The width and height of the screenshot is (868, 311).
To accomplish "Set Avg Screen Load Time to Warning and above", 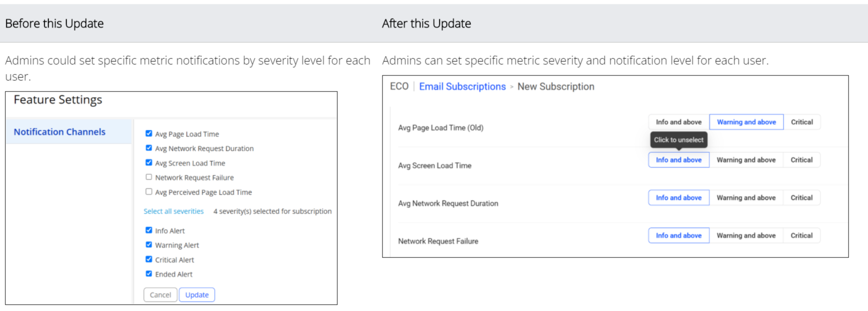I will point(746,160).
